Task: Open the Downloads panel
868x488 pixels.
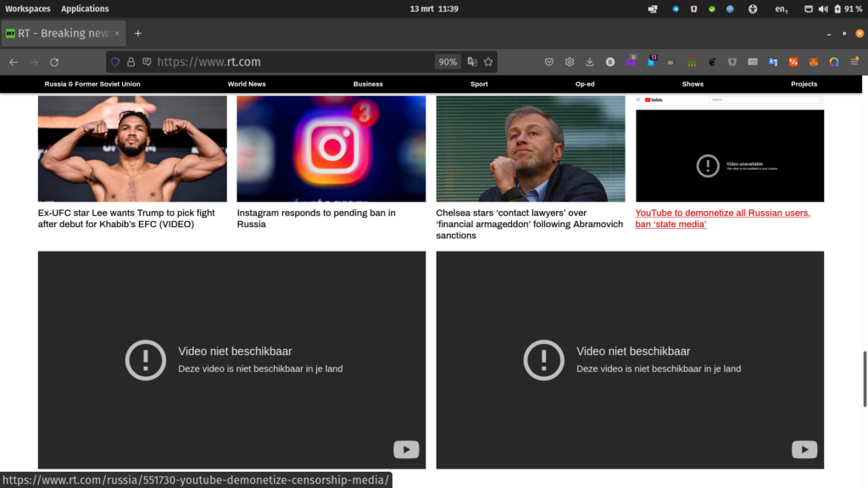Action: tap(590, 62)
